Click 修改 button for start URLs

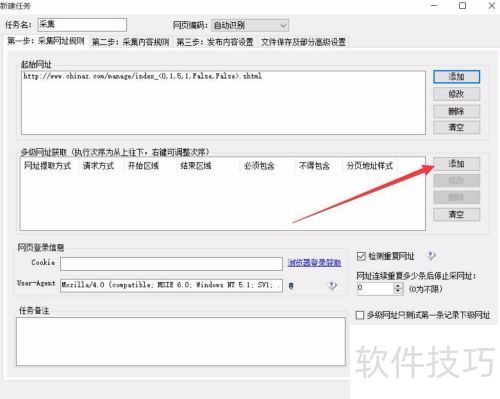[456, 94]
